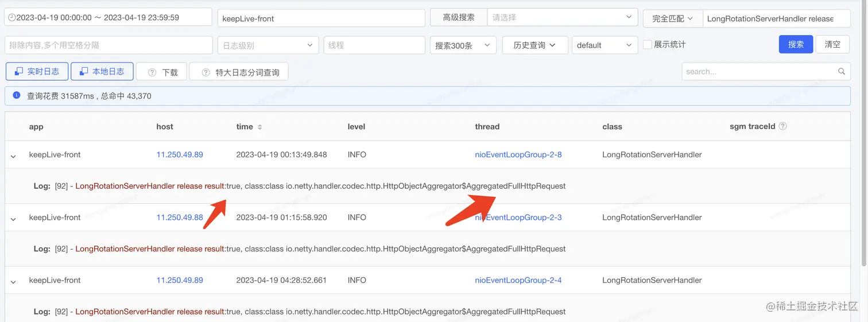Collapse the log row at 04:28:52.661
The height and width of the screenshot is (322, 868).
pyautogui.click(x=13, y=281)
